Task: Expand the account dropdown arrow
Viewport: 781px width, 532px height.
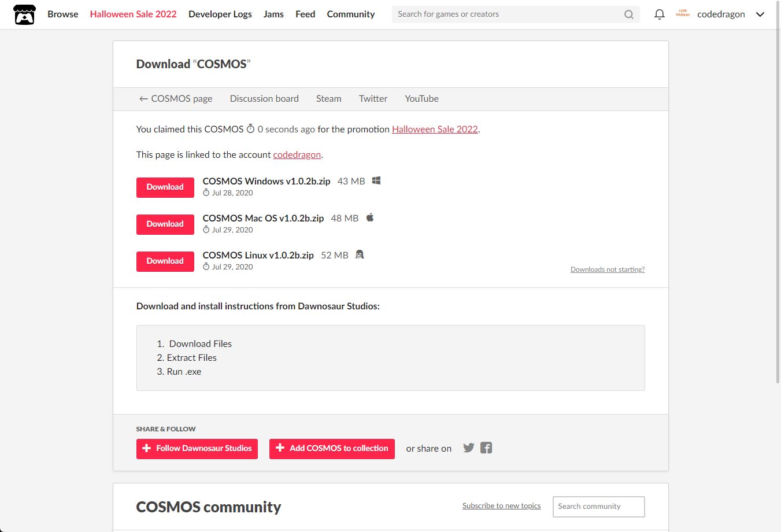Action: (x=760, y=14)
